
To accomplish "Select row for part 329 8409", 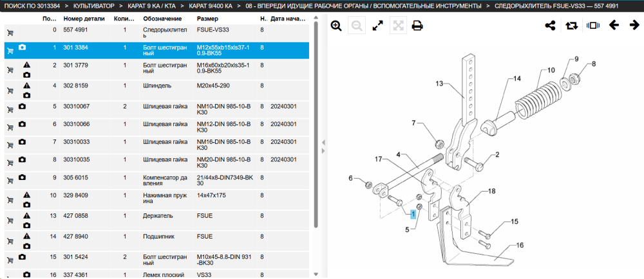I will tap(157, 201).
